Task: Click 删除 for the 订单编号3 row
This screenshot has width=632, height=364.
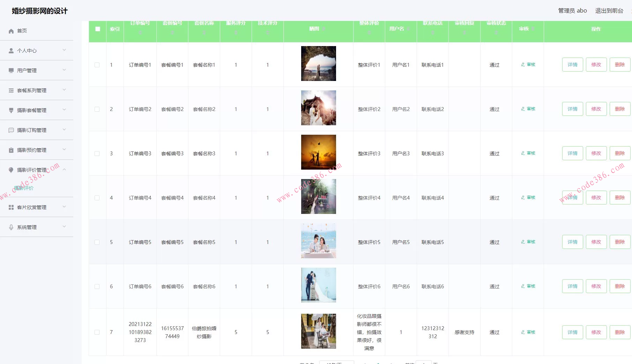Action: tap(620, 153)
